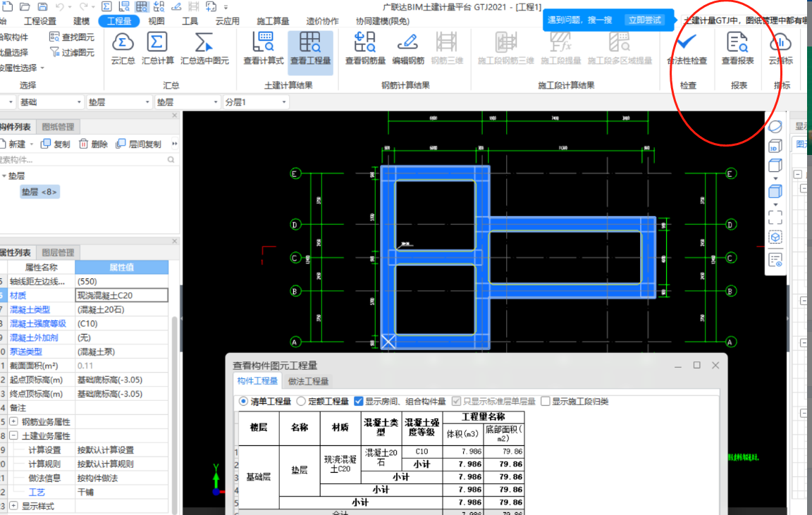Click the hexagonal box icon on canvas sidebar

(775, 237)
